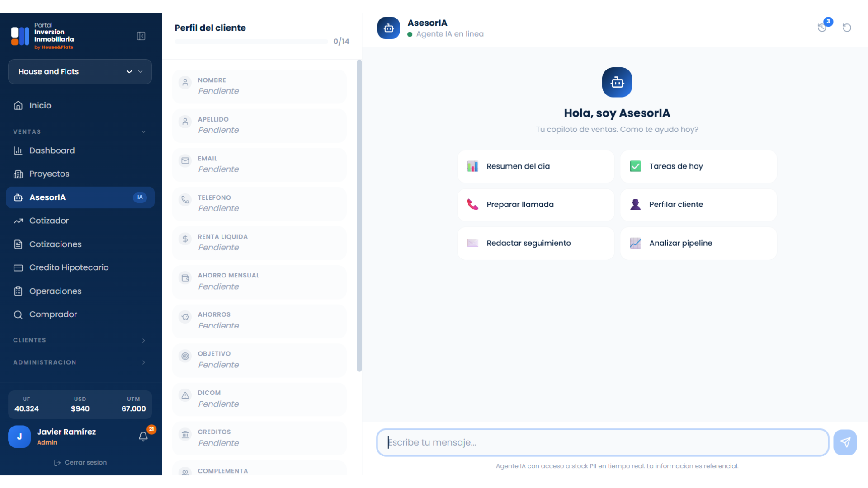Viewport: 868px width, 488px height.
Task: Open notifications bell icon
Action: pyautogui.click(x=143, y=436)
